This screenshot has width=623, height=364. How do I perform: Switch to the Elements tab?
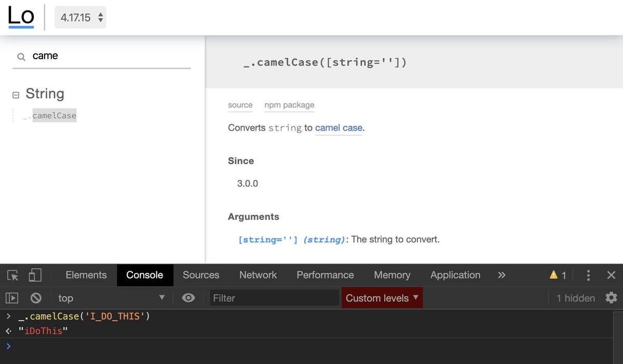[x=86, y=275]
